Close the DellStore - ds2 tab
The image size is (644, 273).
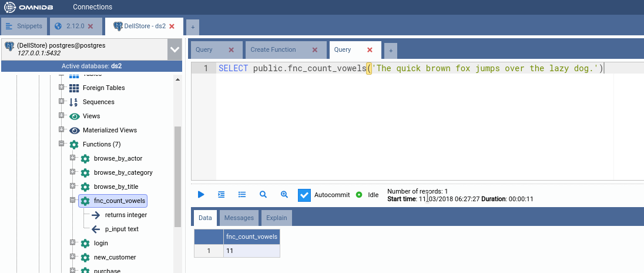pos(172,26)
